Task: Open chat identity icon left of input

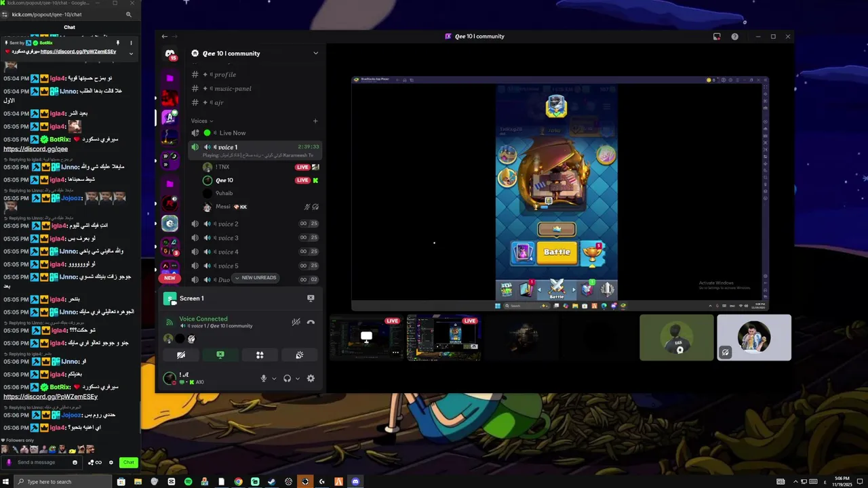Action: click(9, 462)
